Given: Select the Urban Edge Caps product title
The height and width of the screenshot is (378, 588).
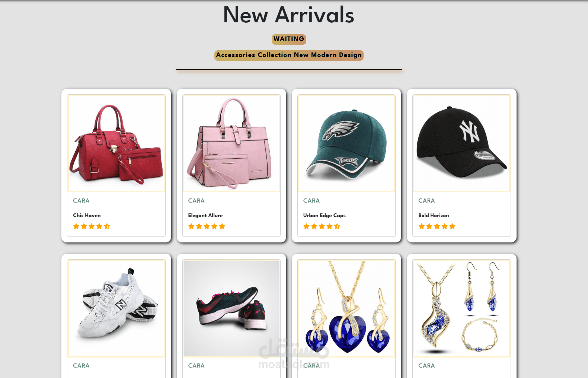Looking at the screenshot, I should 325,215.
